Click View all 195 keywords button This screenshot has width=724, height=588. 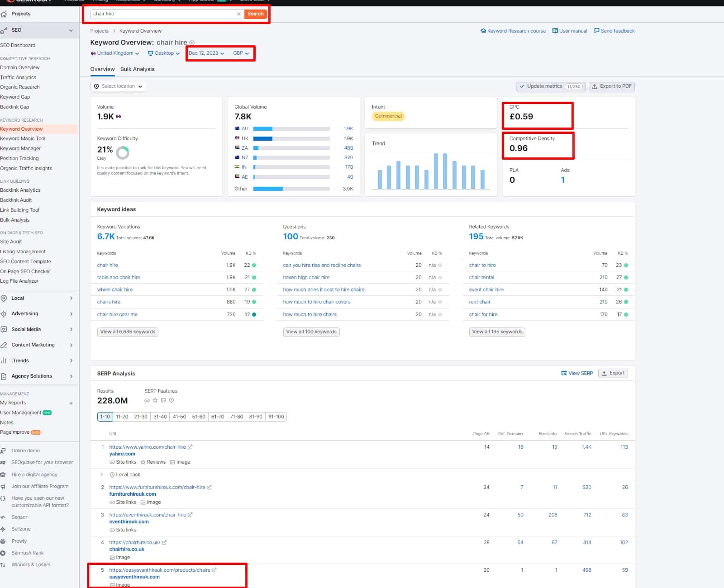click(x=497, y=332)
